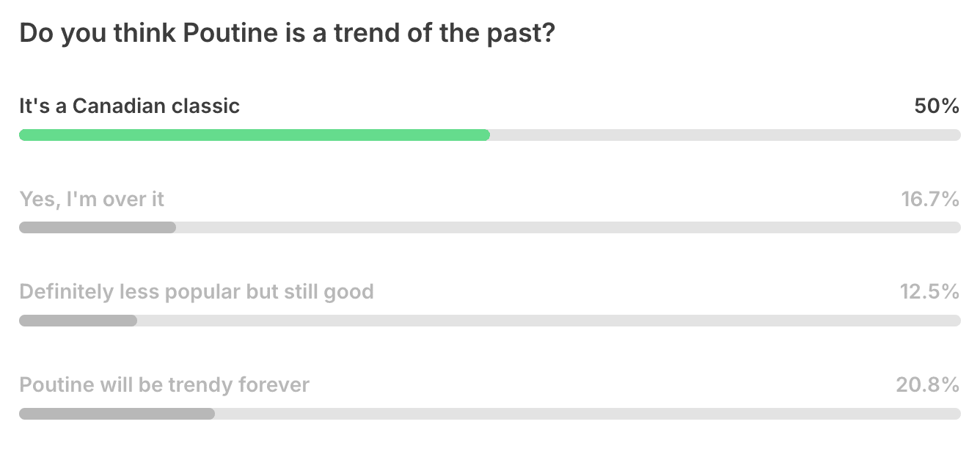
Task: Click the filled portion of the 20.8% bar
Action: pos(117,414)
